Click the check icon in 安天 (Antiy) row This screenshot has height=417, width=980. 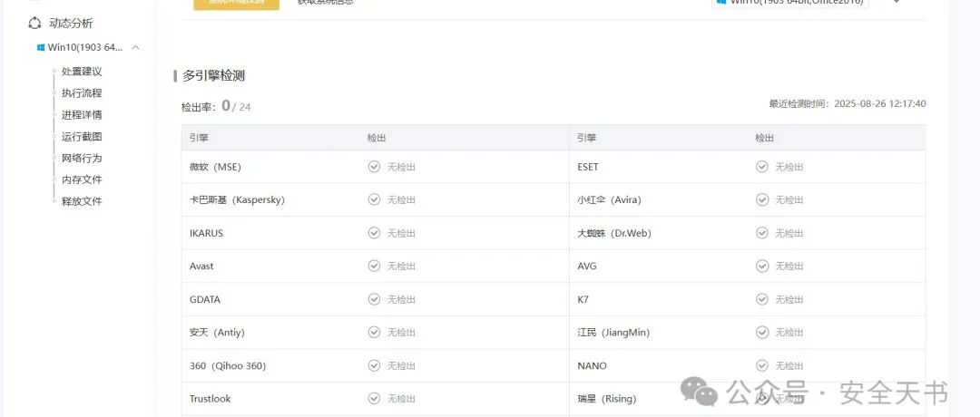(x=374, y=333)
